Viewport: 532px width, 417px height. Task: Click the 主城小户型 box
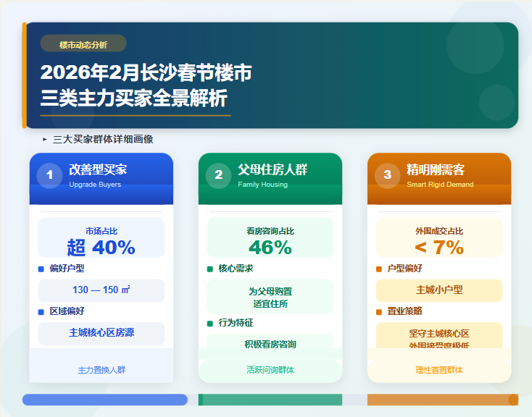coord(439,290)
